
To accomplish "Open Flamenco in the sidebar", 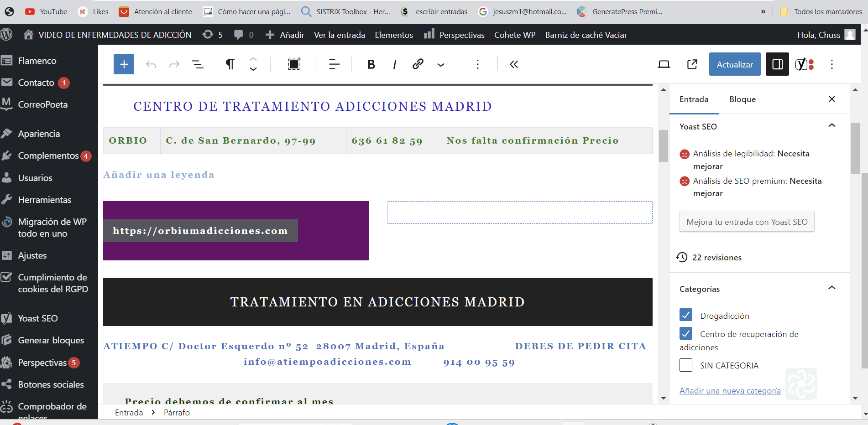I will (x=37, y=61).
